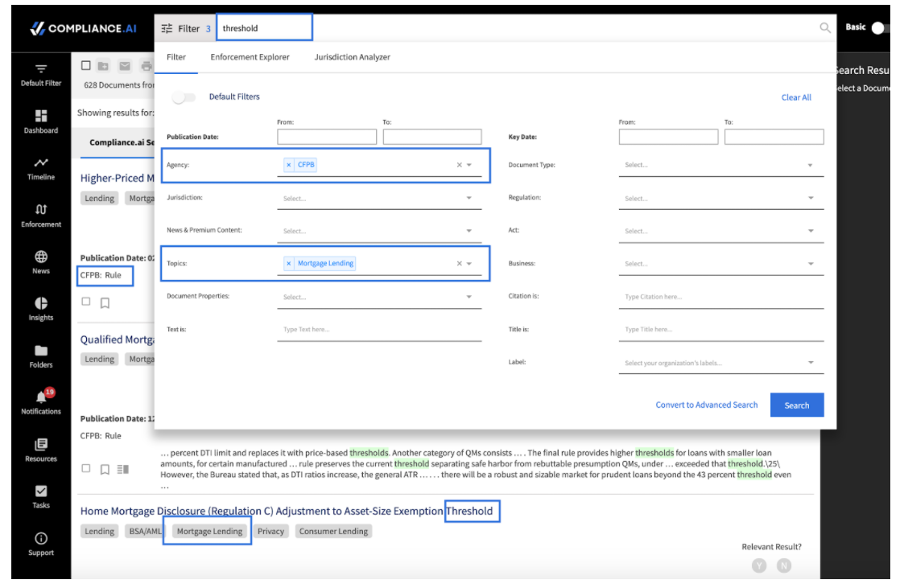Bookmark the Higher-Priced result

(x=105, y=303)
